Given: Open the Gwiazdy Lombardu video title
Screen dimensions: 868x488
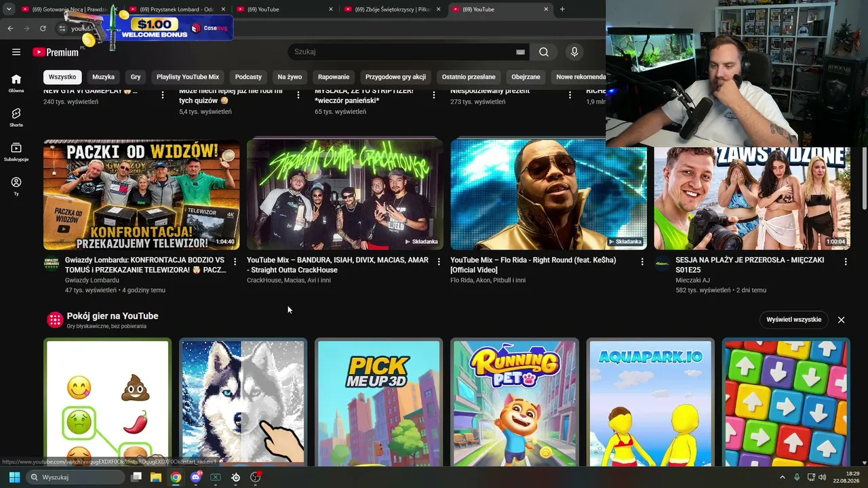Looking at the screenshot, I should click(x=146, y=265).
